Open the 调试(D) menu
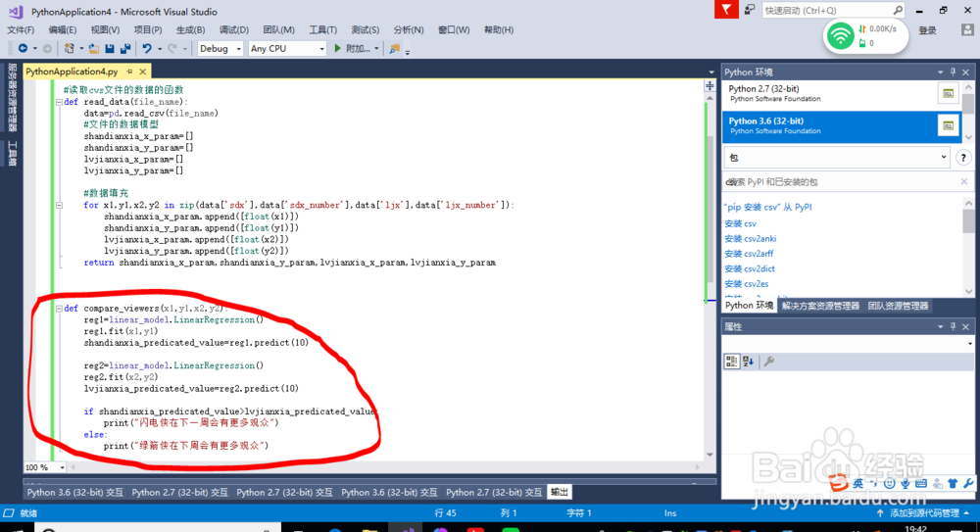The height and width of the screenshot is (532, 980). click(x=234, y=30)
